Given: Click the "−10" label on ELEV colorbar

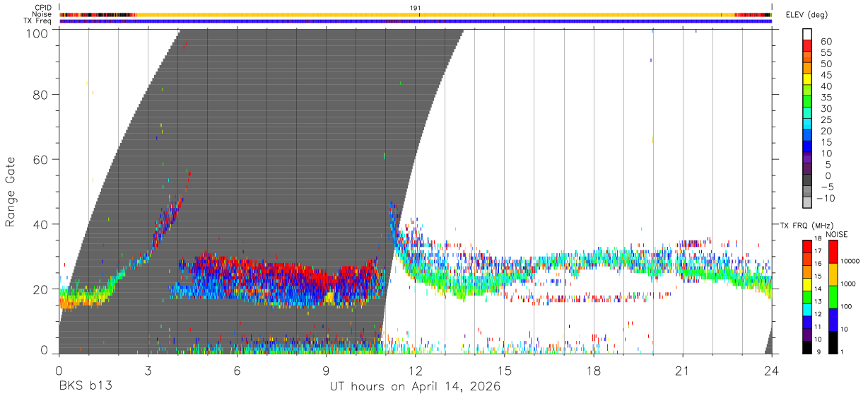Looking at the screenshot, I should (827, 199).
